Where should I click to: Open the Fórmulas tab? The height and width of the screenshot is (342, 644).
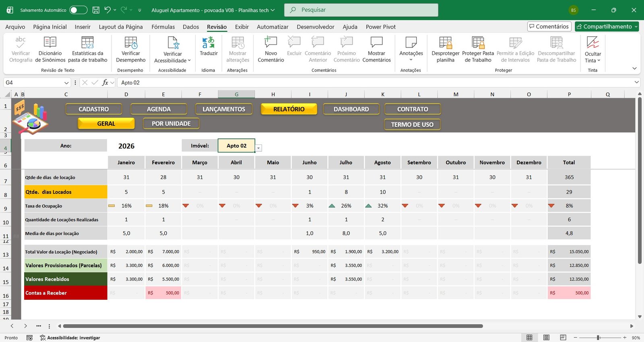pyautogui.click(x=163, y=27)
